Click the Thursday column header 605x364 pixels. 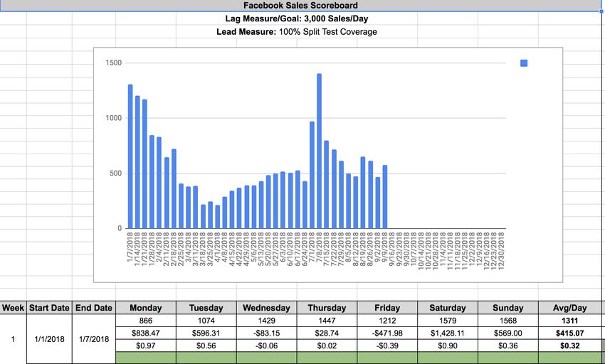(327, 308)
